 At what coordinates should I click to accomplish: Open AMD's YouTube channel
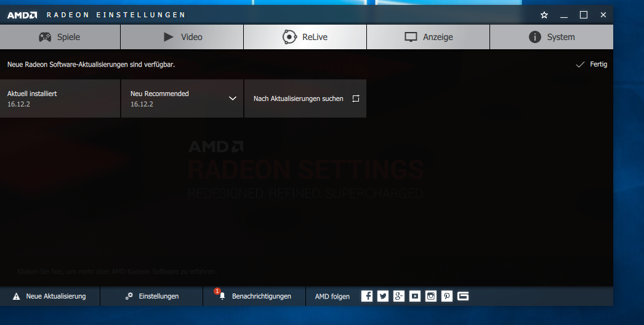[415, 296]
